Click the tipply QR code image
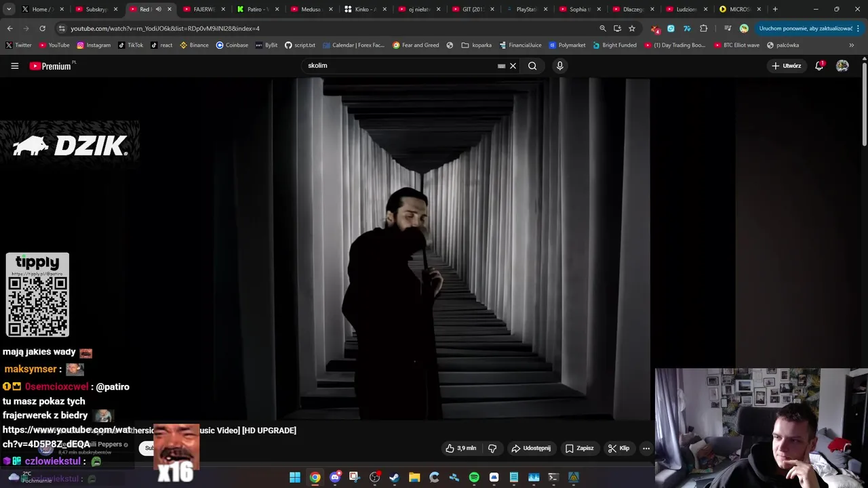868x488 pixels. (37, 295)
